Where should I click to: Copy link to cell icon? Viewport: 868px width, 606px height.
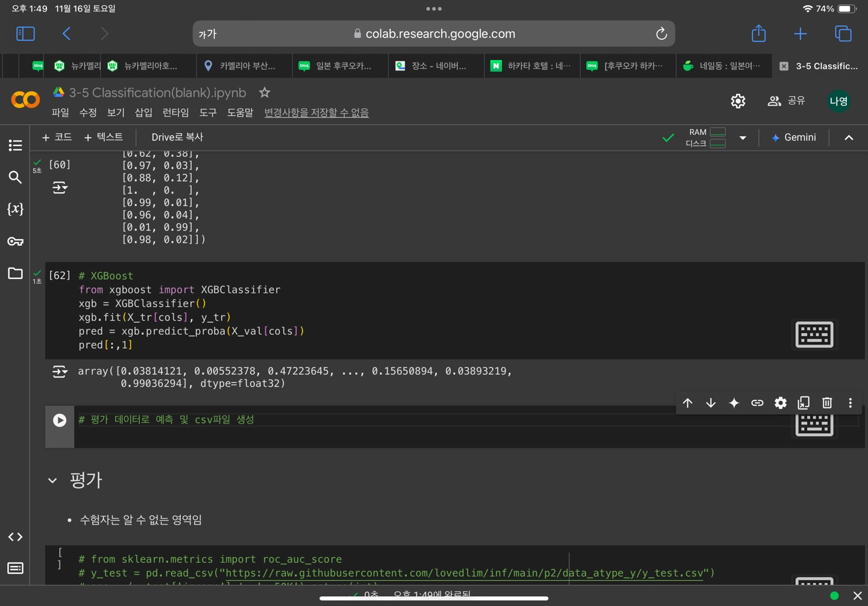pos(757,403)
